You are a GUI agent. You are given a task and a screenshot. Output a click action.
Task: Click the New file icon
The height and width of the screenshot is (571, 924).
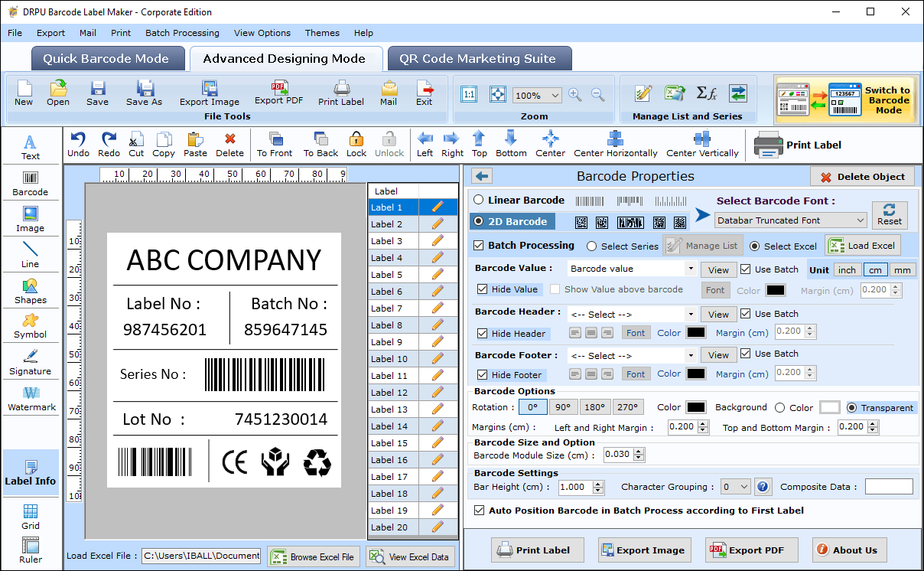pos(24,93)
